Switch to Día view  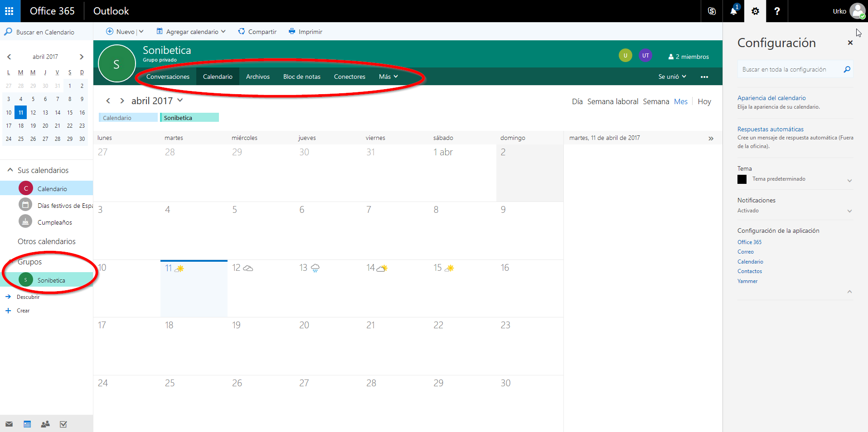577,101
